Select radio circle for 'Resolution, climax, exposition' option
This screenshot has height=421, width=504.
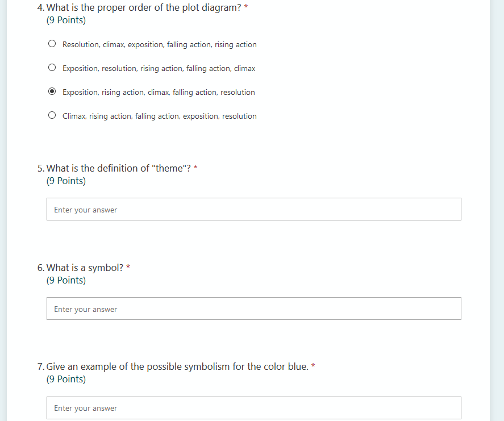pyautogui.click(x=52, y=44)
